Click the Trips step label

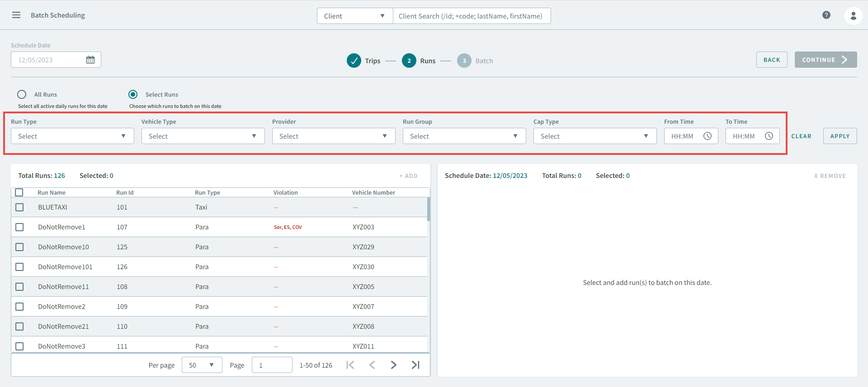tap(373, 61)
